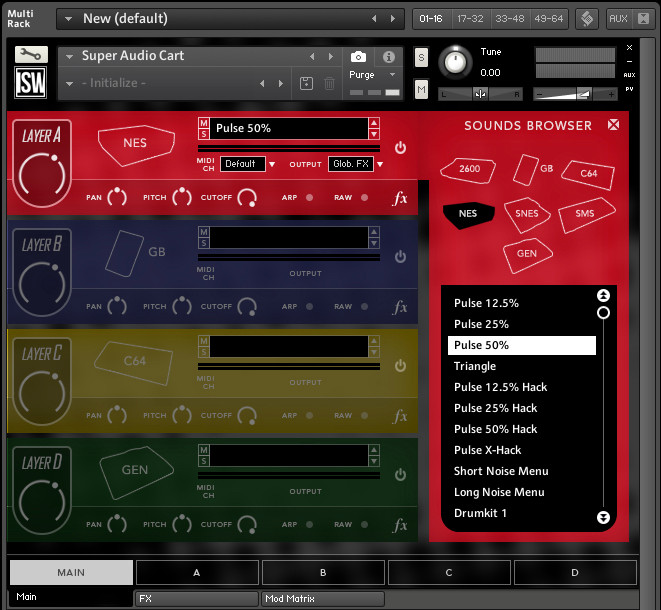Enable RAW on Layer A

pyautogui.click(x=364, y=198)
